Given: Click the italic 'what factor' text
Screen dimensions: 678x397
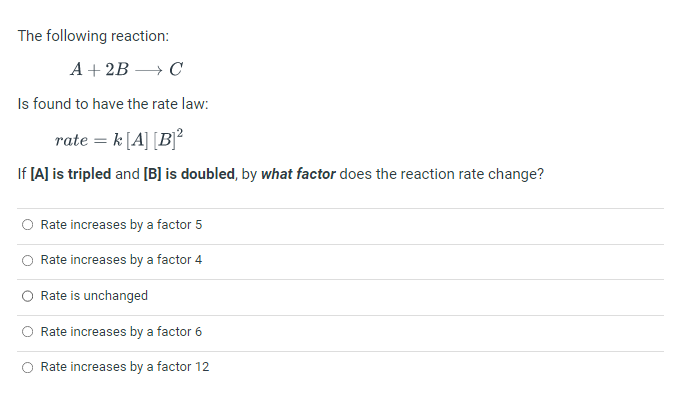Looking at the screenshot, I should pos(298,174).
